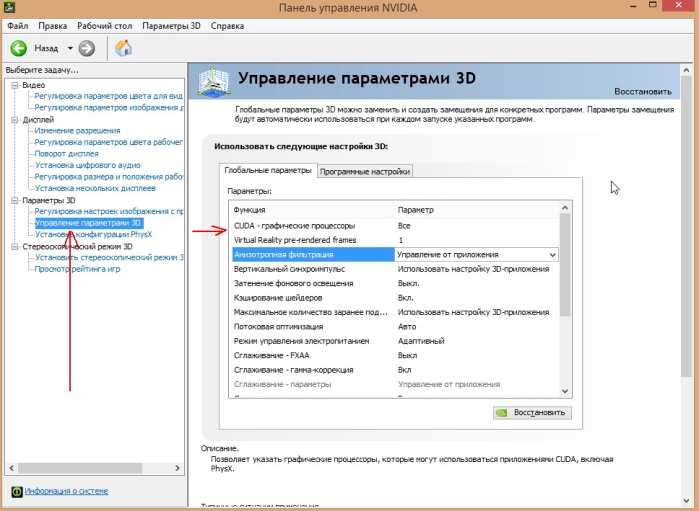This screenshot has width=699, height=511.
Task: Collapse the Видео tree node
Action: [x=15, y=85]
